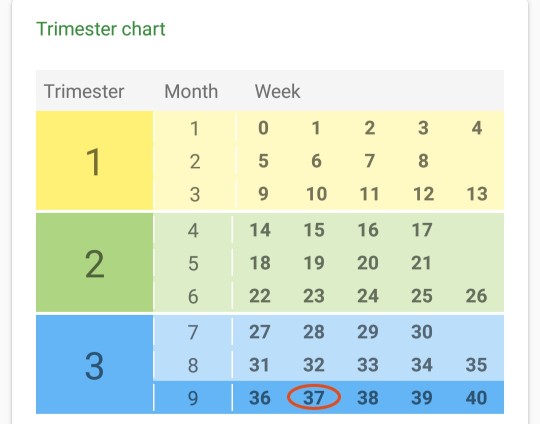
Task: Click month 4 in the chart
Action: point(193,230)
